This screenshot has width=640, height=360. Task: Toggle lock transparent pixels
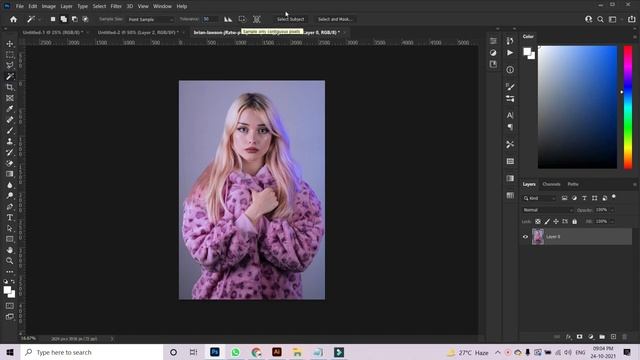pyautogui.click(x=538, y=222)
